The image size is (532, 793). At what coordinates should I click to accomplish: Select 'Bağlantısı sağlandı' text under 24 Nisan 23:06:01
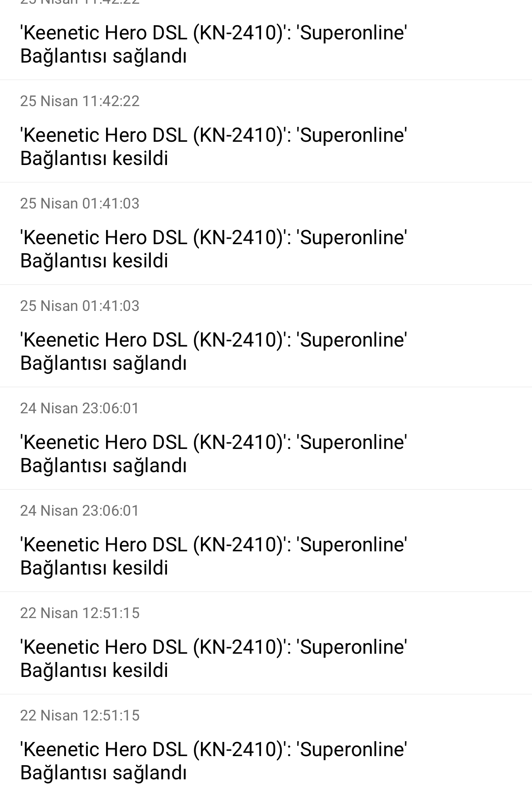click(104, 466)
